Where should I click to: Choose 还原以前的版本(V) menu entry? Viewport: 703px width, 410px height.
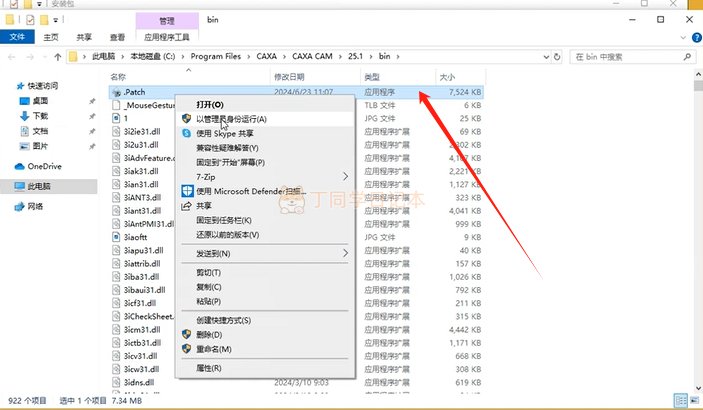click(265, 235)
